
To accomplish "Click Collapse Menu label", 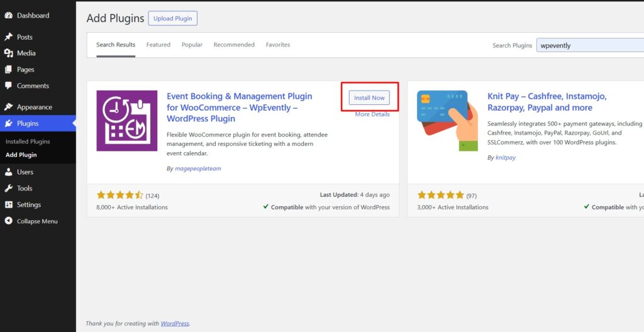I will click(x=37, y=221).
